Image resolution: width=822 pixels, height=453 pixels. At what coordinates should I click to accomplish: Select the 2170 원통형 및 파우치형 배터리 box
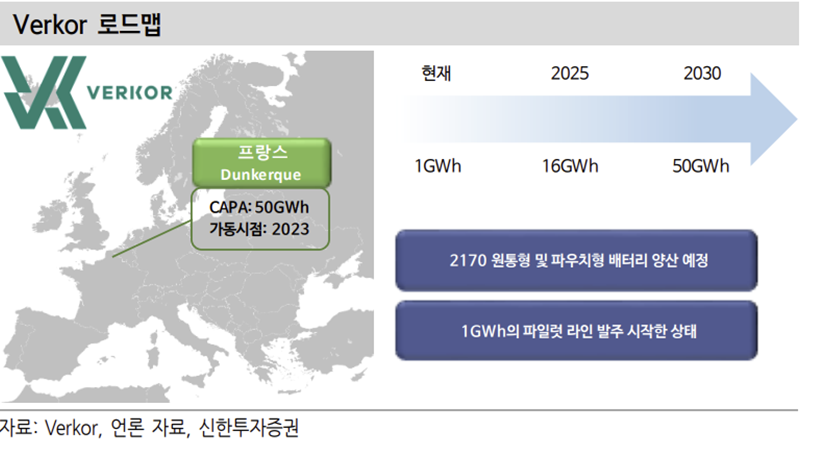click(x=577, y=260)
